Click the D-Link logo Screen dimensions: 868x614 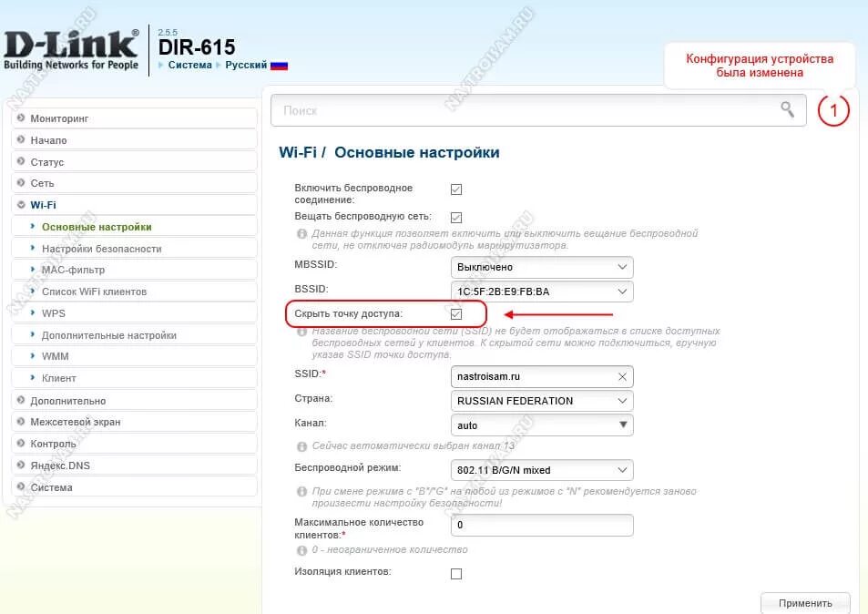[71, 50]
